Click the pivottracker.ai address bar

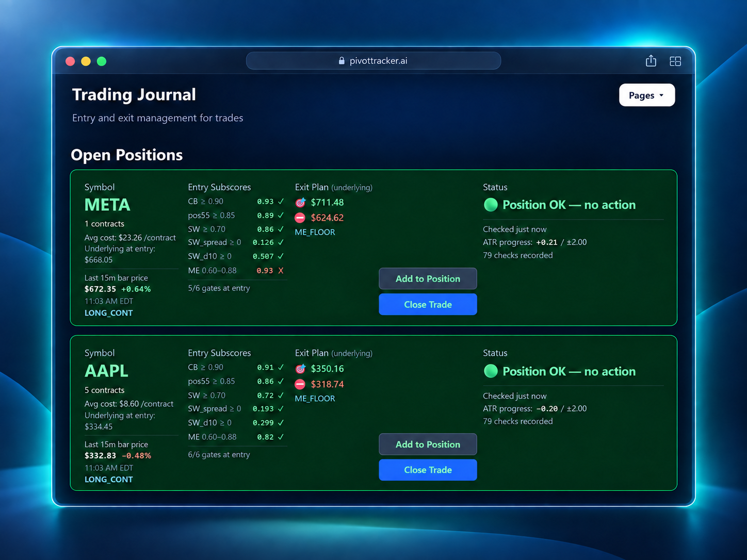[x=373, y=60]
